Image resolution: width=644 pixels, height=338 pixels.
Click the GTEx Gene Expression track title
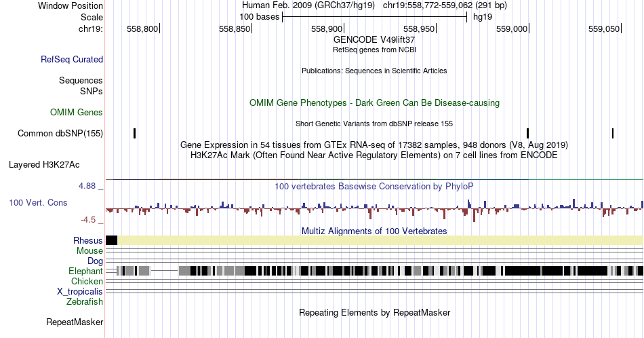coord(374,145)
